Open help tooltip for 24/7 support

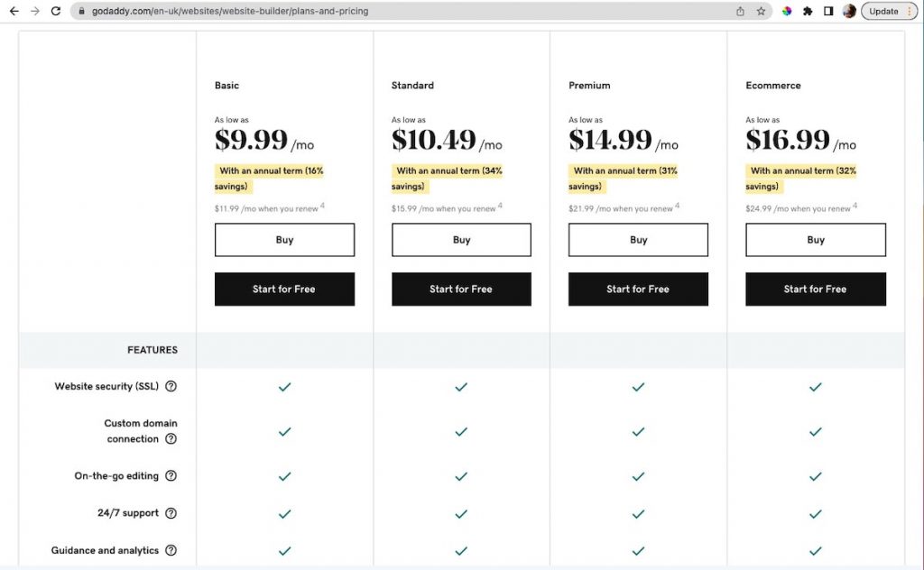click(x=172, y=513)
